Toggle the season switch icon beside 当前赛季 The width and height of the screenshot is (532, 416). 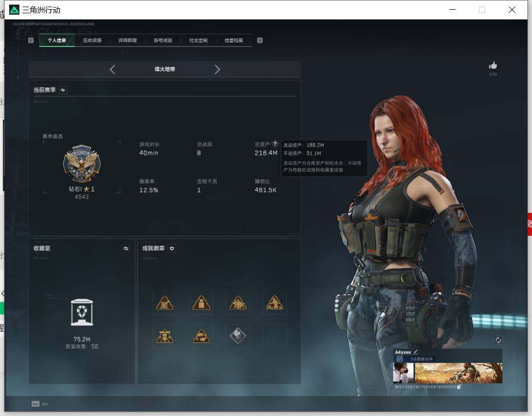point(63,90)
